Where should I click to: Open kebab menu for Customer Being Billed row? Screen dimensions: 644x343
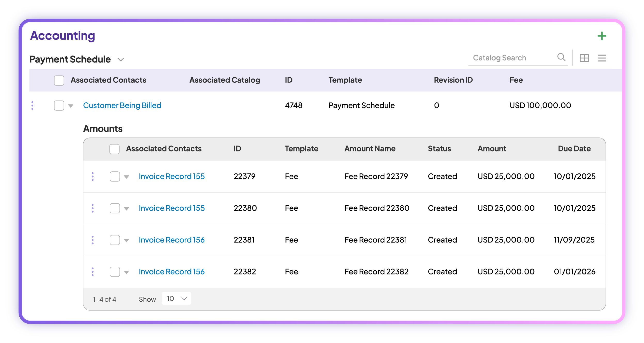(x=32, y=105)
